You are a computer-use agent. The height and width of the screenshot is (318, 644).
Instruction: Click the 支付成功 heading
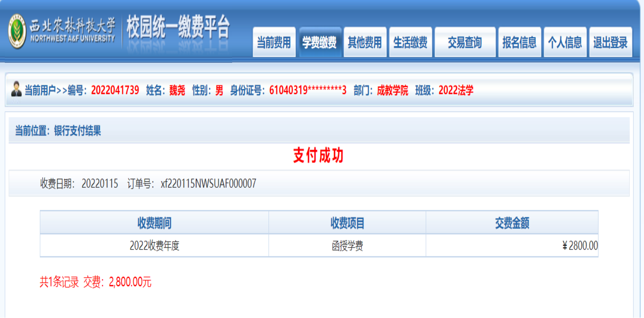[318, 156]
